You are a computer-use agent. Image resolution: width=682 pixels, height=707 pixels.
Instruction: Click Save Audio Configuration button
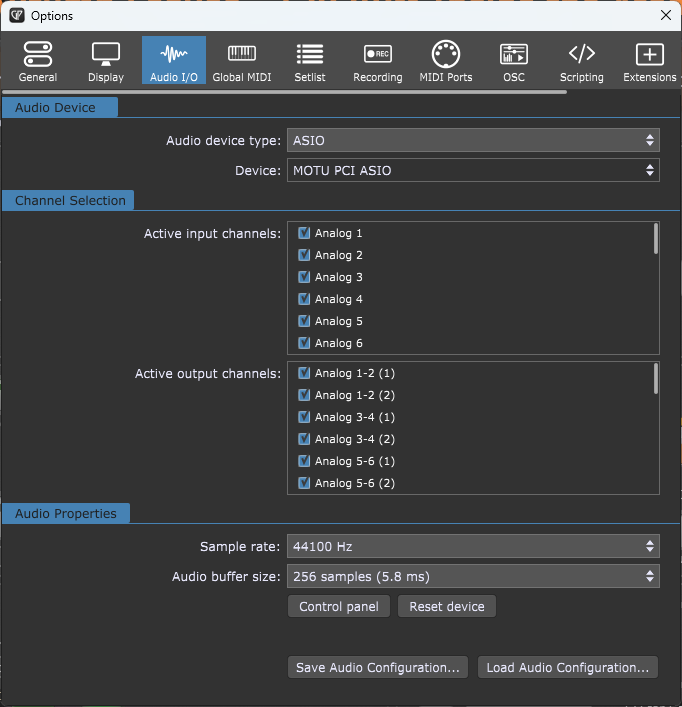point(378,668)
